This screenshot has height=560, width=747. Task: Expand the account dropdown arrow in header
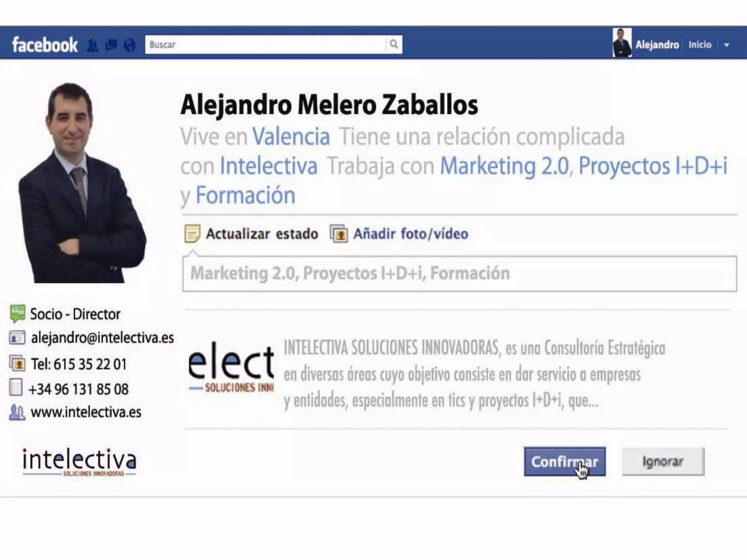point(727,45)
